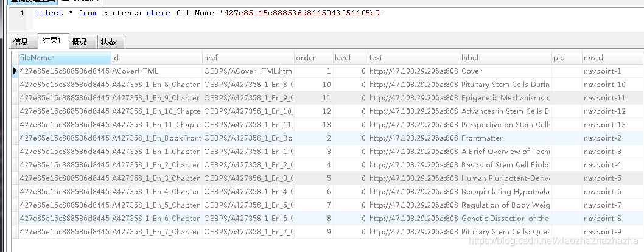
Task: Select the 'Regulation of Body Weig' label cell
Action: tap(506, 205)
